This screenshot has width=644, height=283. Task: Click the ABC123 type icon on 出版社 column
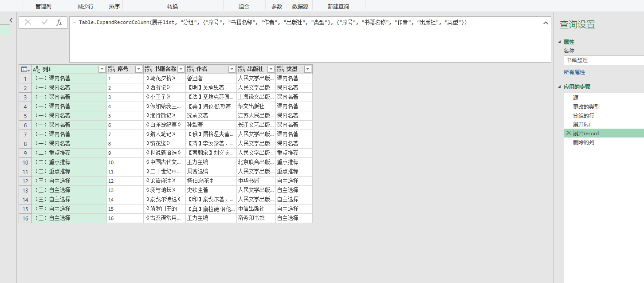pos(240,69)
